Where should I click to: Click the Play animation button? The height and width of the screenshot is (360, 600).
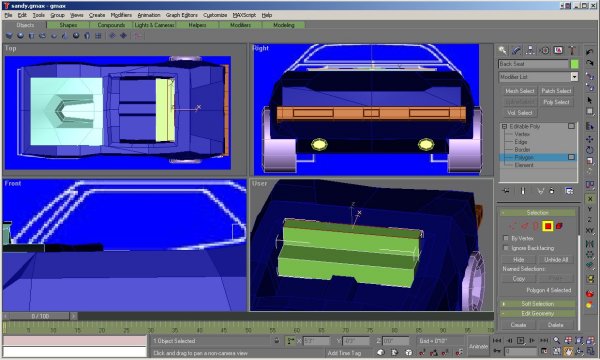coord(520,340)
